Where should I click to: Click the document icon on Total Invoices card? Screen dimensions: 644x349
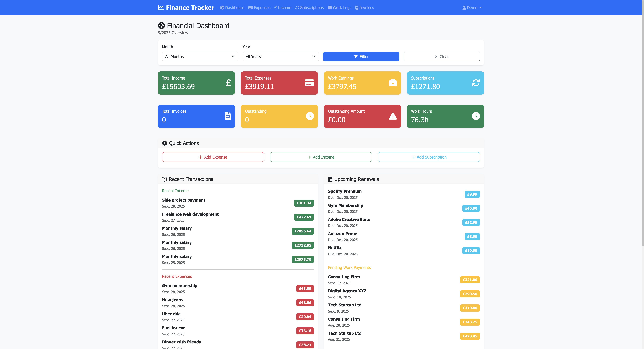point(228,116)
